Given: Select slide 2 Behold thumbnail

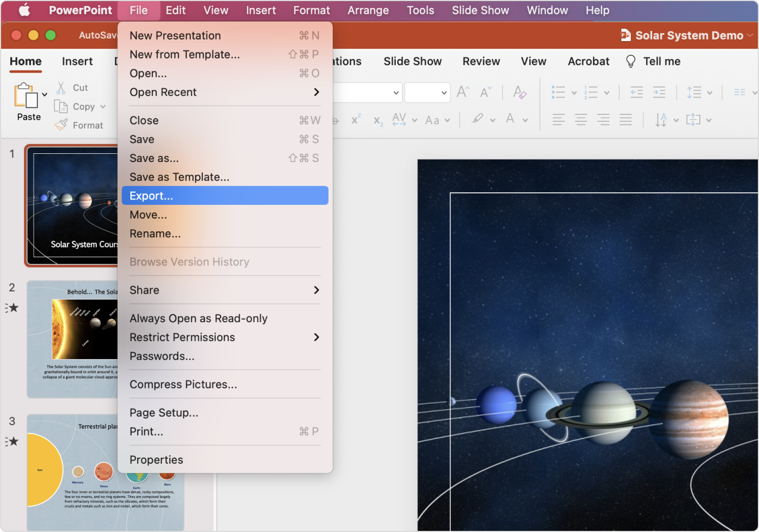Looking at the screenshot, I should click(73, 339).
